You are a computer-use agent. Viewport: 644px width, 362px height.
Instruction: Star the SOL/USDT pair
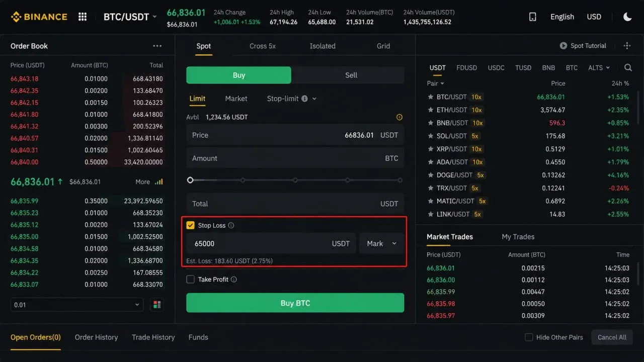click(x=431, y=136)
